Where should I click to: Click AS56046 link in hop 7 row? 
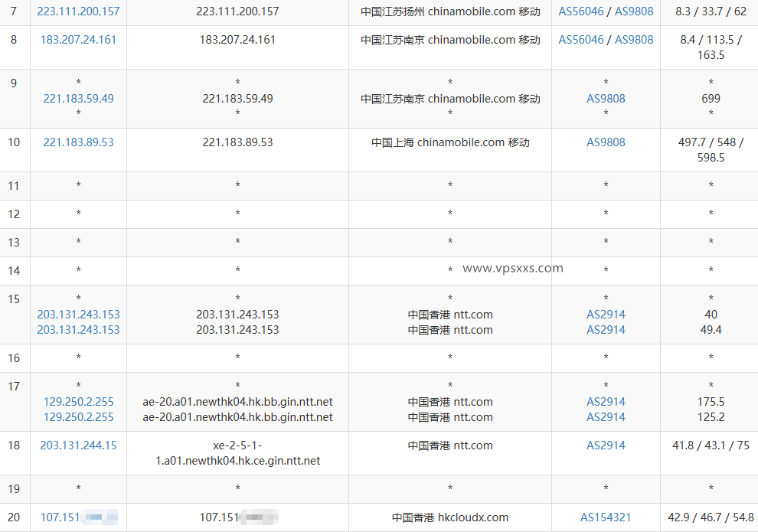click(x=581, y=11)
